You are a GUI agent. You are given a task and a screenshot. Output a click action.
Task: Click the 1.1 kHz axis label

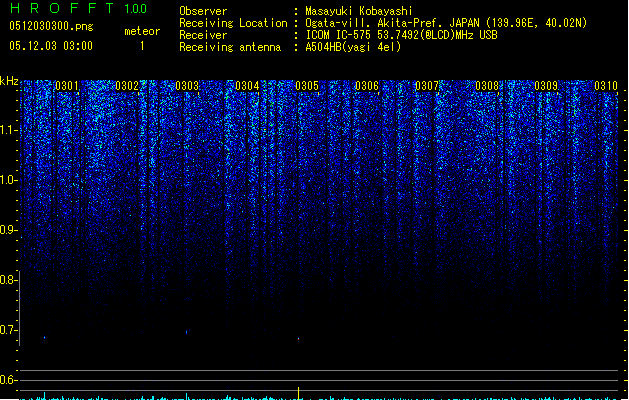[9, 130]
